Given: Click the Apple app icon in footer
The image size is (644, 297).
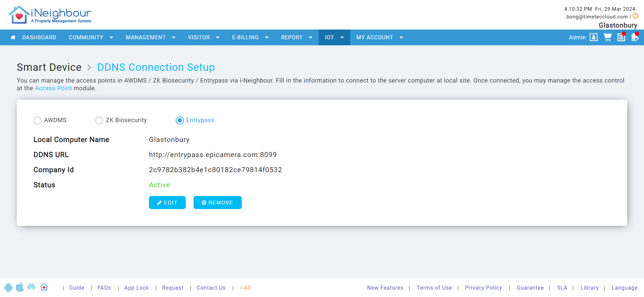Looking at the screenshot, I should tap(20, 287).
